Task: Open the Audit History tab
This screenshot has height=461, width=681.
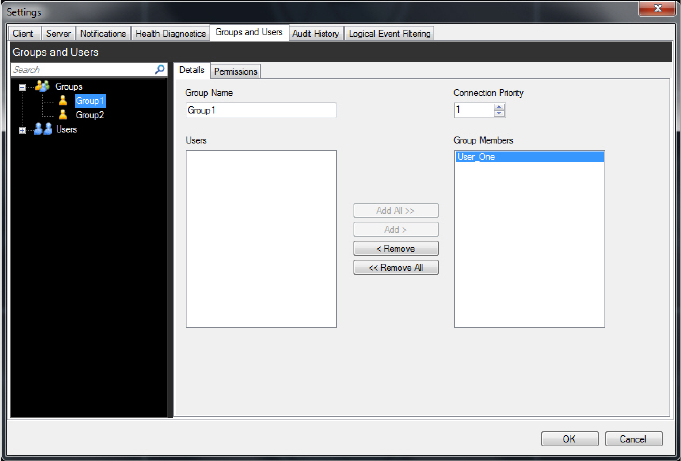Action: click(316, 33)
